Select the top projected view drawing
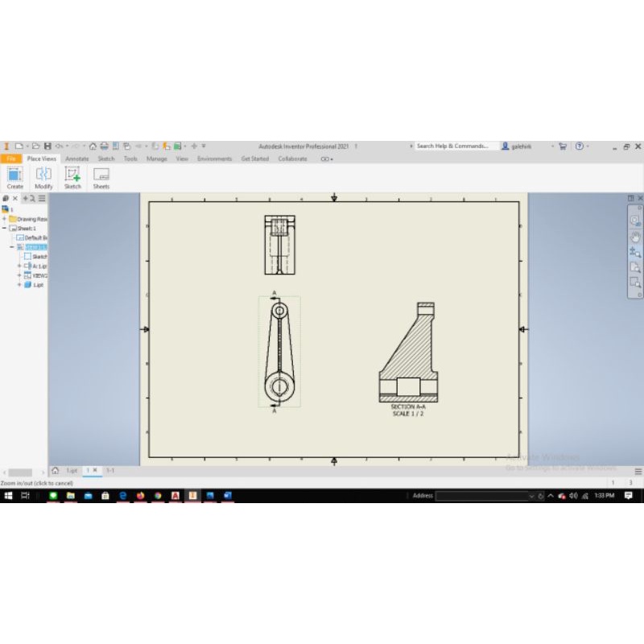 tap(279, 245)
